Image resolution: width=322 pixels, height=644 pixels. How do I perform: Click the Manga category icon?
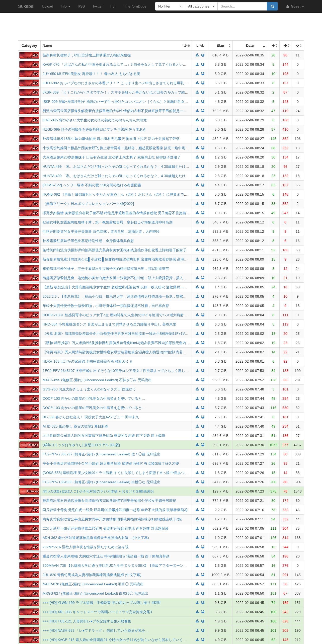point(29,445)
